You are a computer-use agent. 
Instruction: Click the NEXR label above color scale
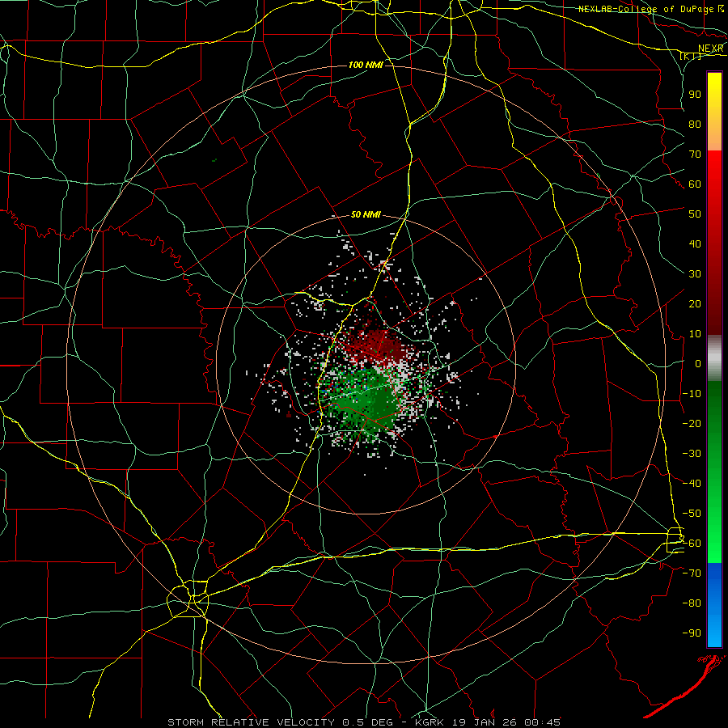tap(711, 49)
